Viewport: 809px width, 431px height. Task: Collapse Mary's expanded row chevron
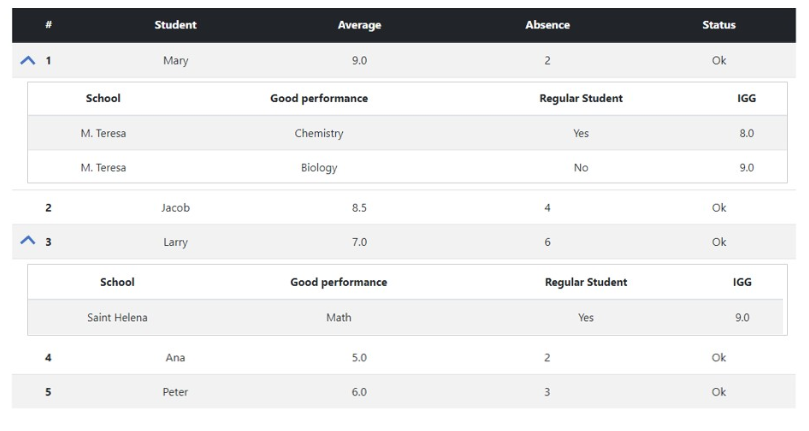click(x=27, y=61)
